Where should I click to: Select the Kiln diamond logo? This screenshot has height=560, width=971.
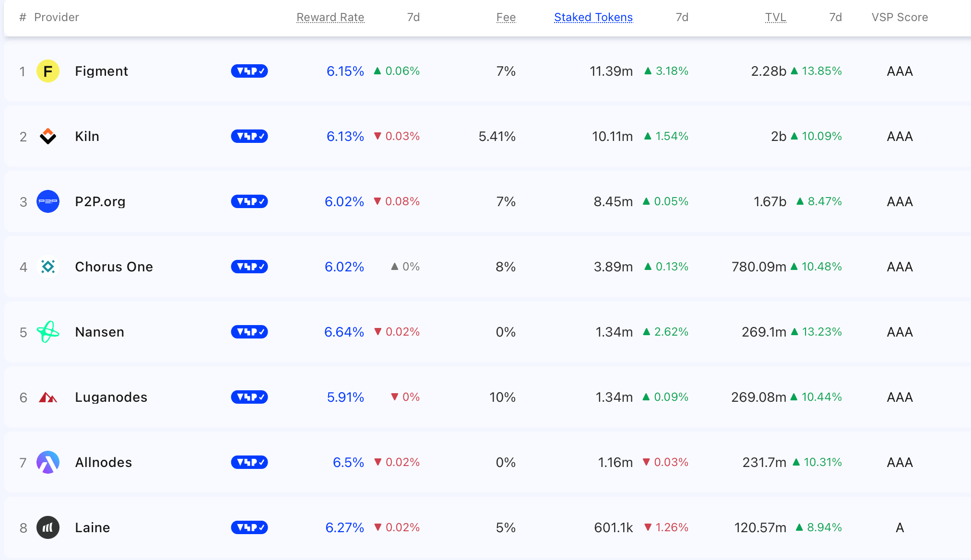(47, 136)
